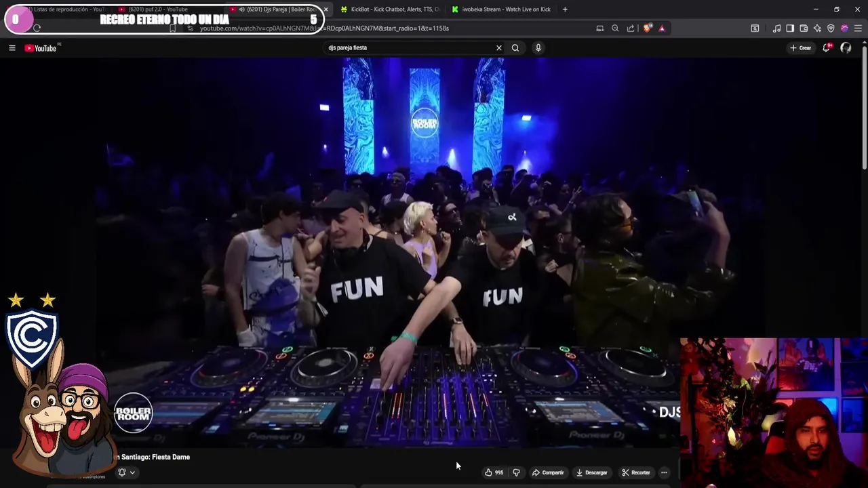Open the media control music note icon
Screen dimensions: 868x488
pyautogui.click(x=776, y=28)
